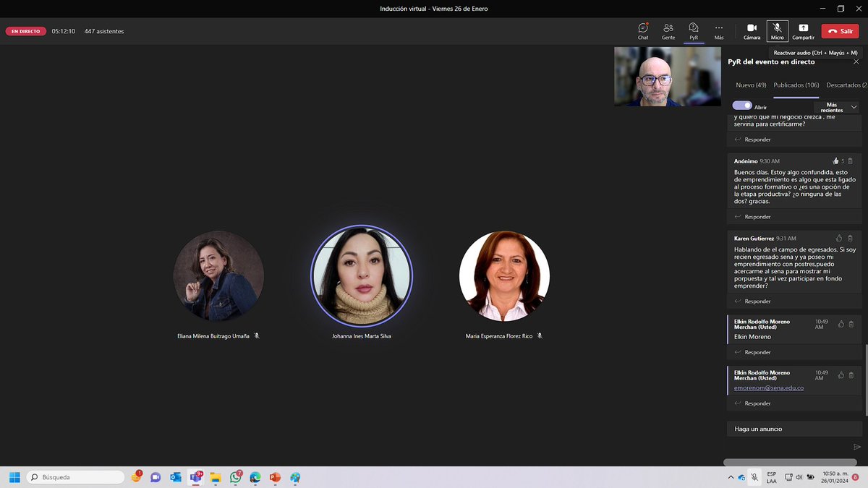Screen dimensions: 868x488
Task: Click the taskbar Búsqueda search box
Action: coord(76,477)
